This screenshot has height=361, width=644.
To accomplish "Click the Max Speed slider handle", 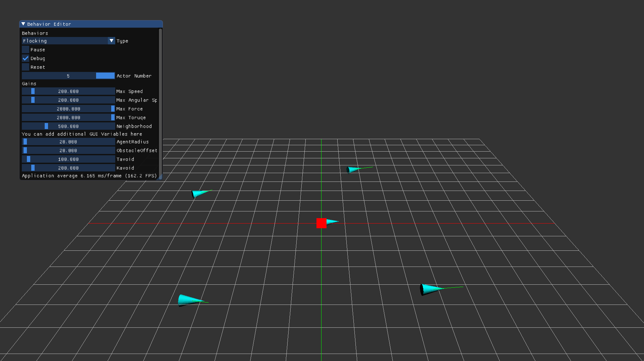I will tap(33, 91).
